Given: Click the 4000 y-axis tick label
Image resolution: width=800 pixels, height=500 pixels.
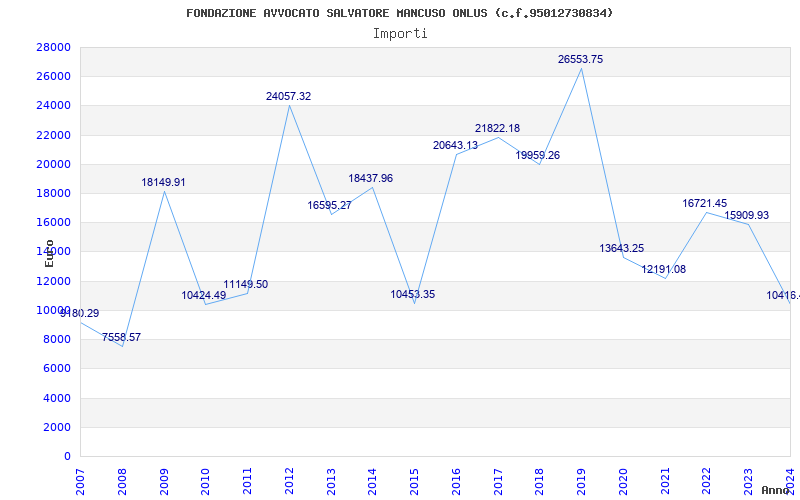Looking at the screenshot, I should (x=57, y=398).
